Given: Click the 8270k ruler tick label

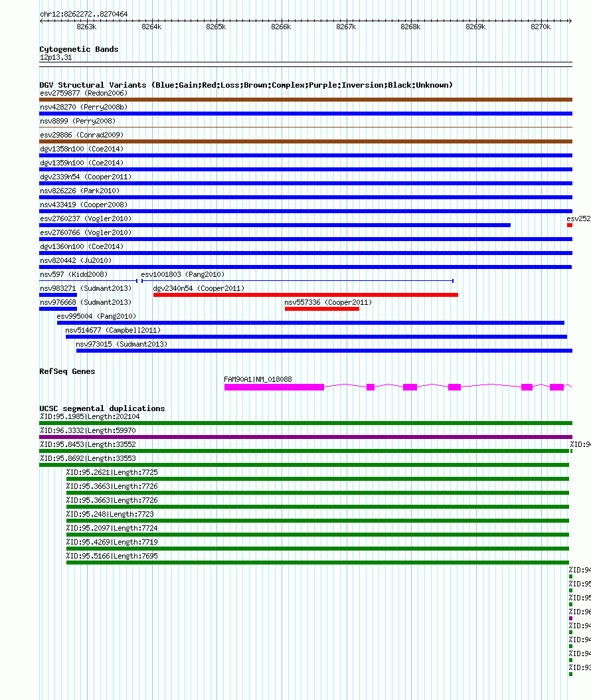Looking at the screenshot, I should (x=541, y=27).
